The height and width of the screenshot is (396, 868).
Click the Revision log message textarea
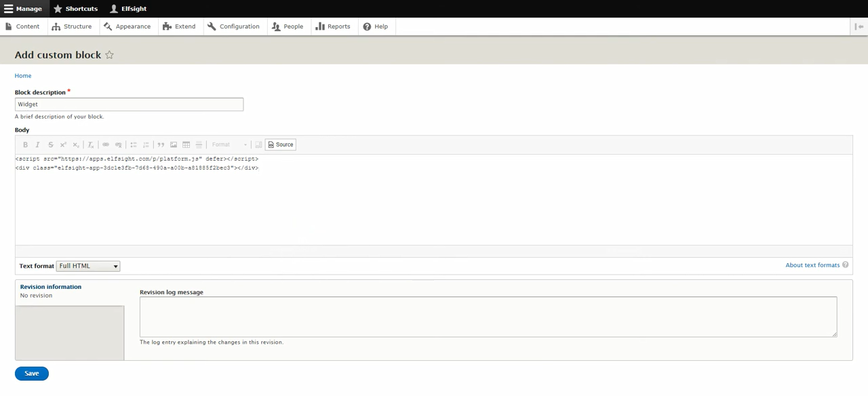(x=488, y=317)
